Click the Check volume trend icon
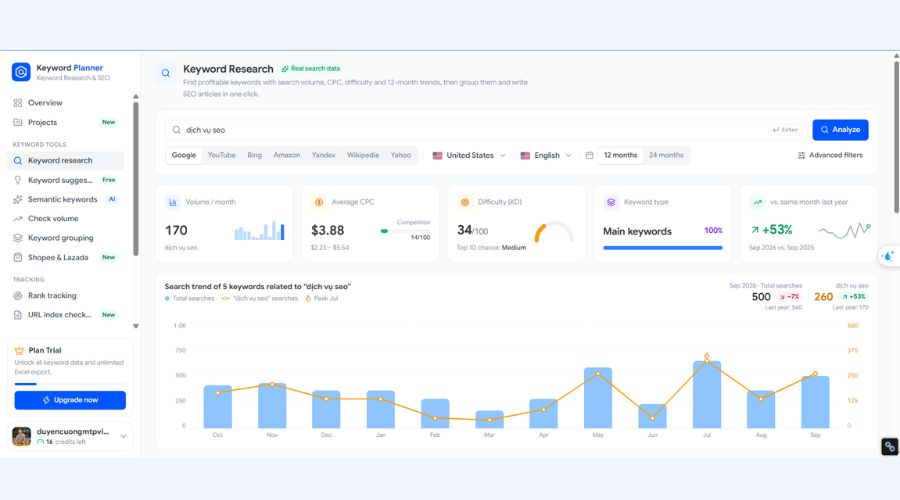The height and width of the screenshot is (500, 900). tap(18, 219)
